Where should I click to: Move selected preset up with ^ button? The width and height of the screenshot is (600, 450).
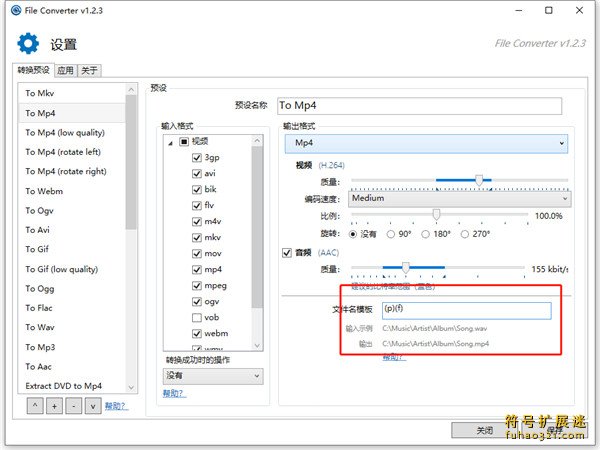pyautogui.click(x=35, y=406)
